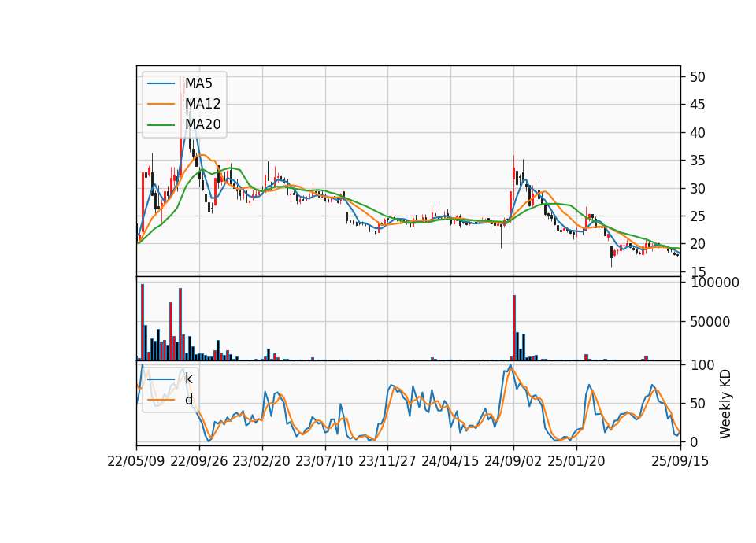Click the Weekly KD axis label

click(725, 404)
